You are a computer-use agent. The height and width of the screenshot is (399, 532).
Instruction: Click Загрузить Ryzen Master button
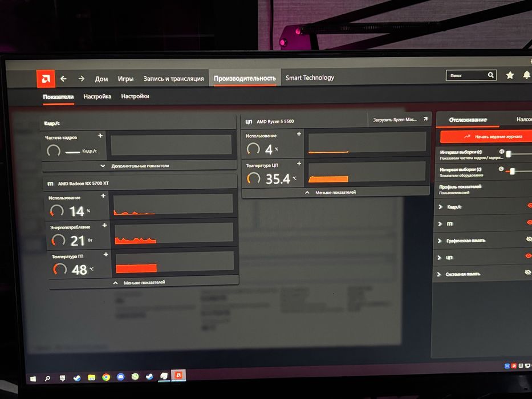click(399, 120)
